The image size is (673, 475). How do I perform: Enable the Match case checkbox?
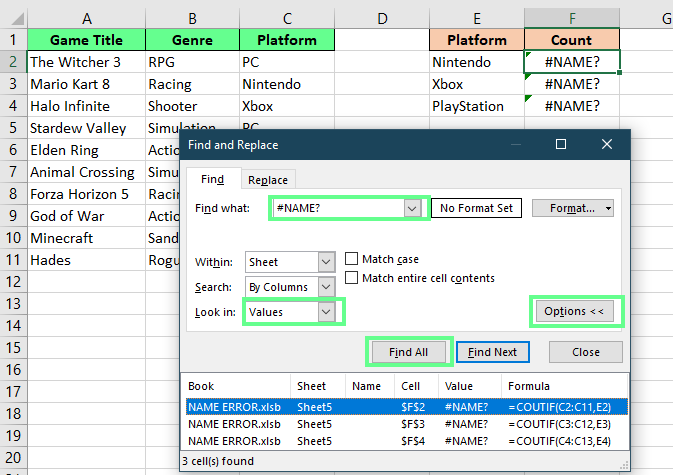pos(351,259)
